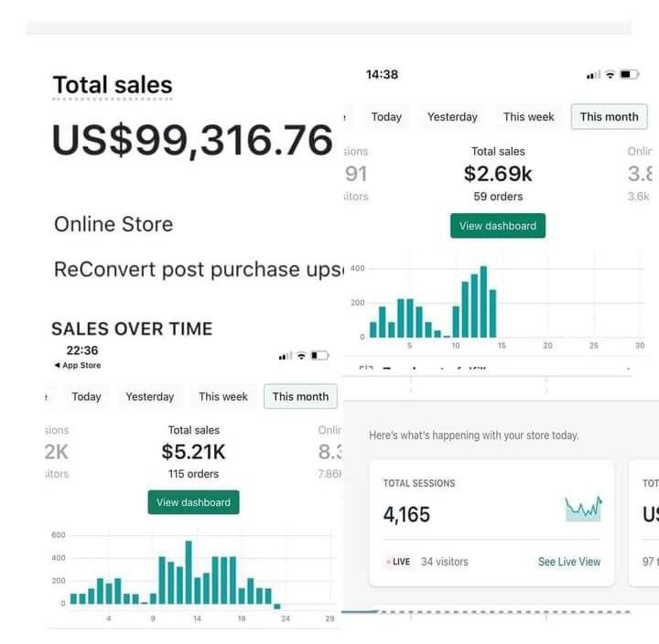Screen dimensions: 659x644
Task: Select the ReConvert post purchase upsell row
Action: pyautogui.click(x=190, y=269)
